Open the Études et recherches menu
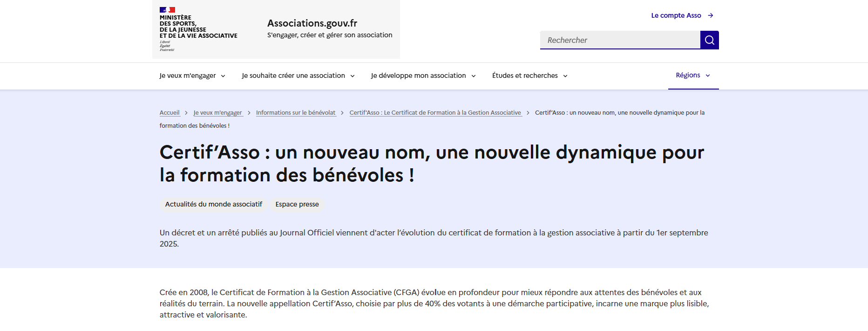This screenshot has height=331, width=868. coord(525,76)
